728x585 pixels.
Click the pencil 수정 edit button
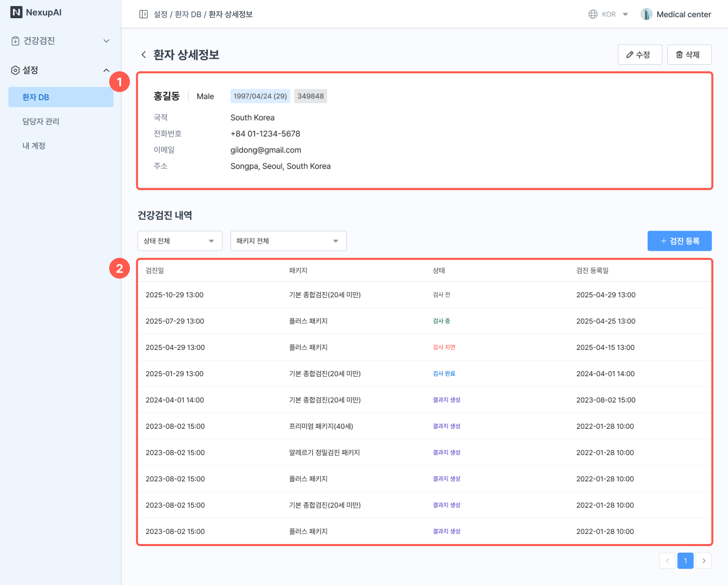[x=640, y=55]
